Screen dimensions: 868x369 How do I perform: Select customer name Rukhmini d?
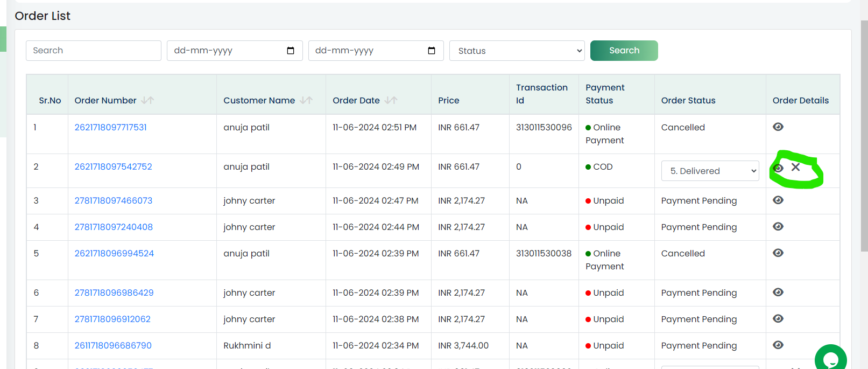pyautogui.click(x=247, y=345)
